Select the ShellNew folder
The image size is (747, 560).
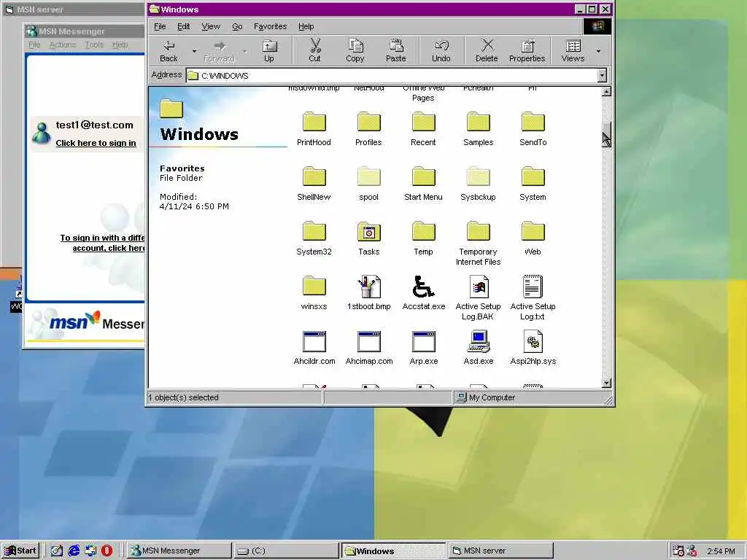pyautogui.click(x=314, y=183)
